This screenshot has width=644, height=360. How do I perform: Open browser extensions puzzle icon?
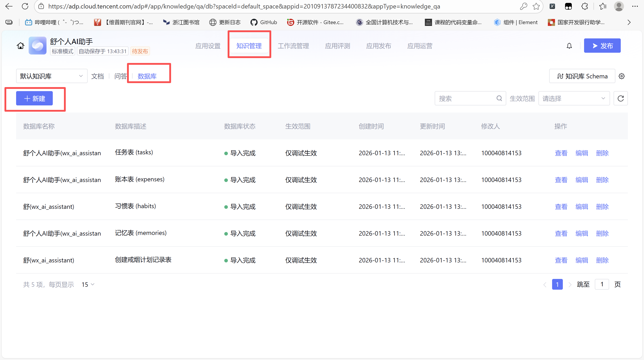click(585, 6)
